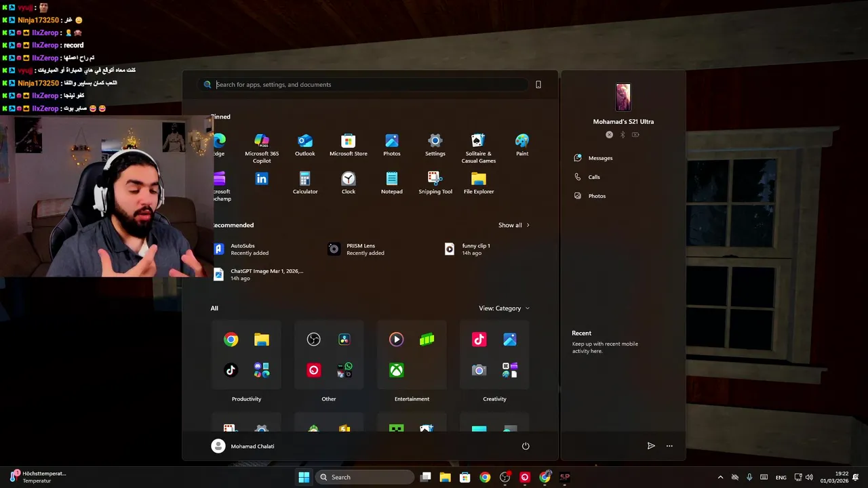Open clock and date 19:22 flyout
The image size is (868, 488).
[835, 477]
